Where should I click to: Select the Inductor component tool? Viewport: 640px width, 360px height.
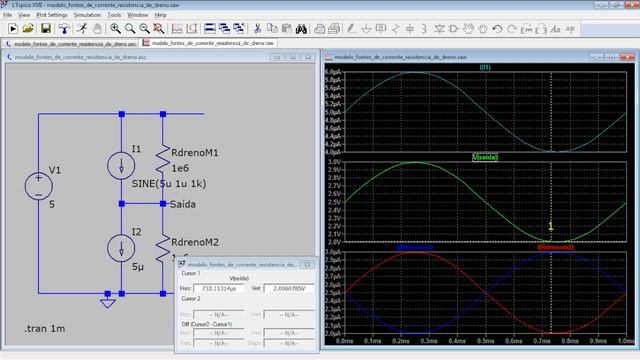[x=424, y=29]
